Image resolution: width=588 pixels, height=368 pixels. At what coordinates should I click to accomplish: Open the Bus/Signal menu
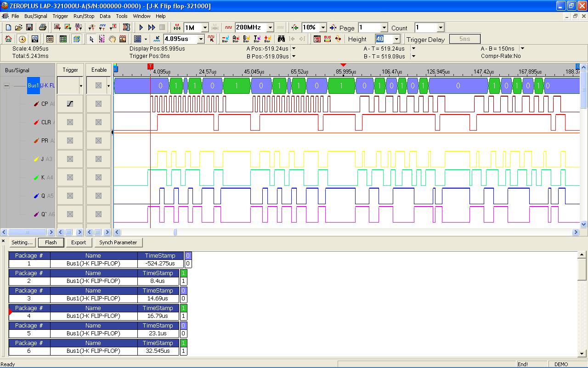tap(36, 16)
